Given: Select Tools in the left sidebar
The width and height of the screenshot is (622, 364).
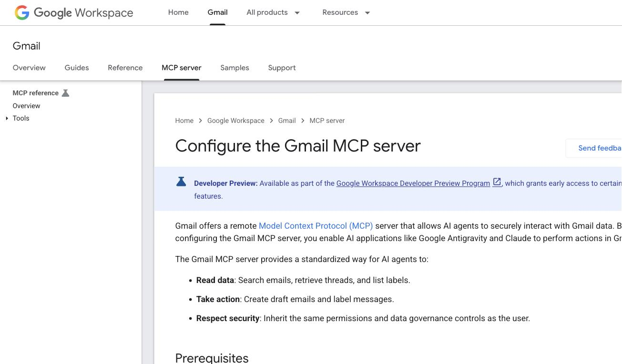Looking at the screenshot, I should [21, 118].
